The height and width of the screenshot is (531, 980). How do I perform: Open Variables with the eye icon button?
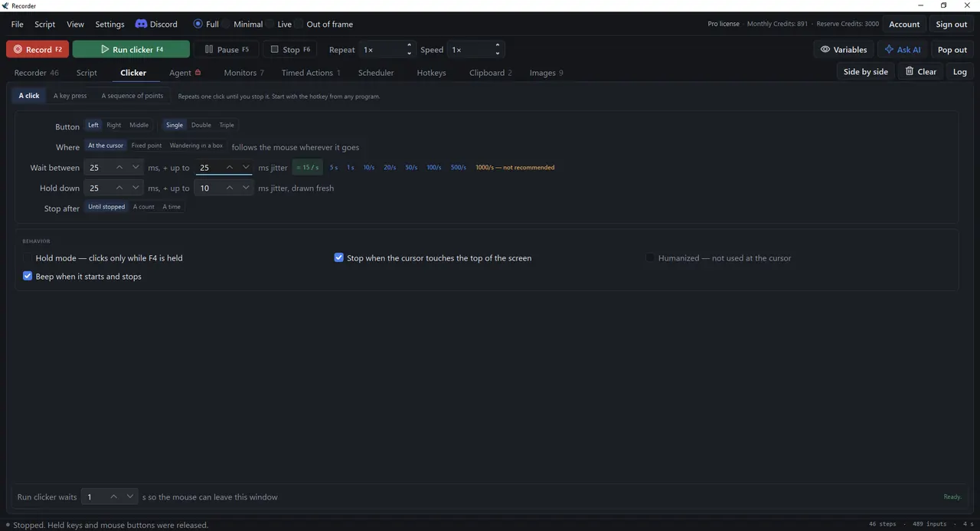point(843,49)
